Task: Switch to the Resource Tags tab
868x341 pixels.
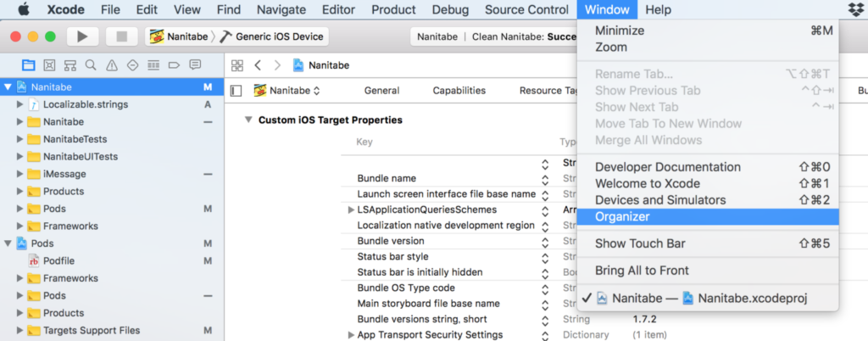Action: [548, 91]
